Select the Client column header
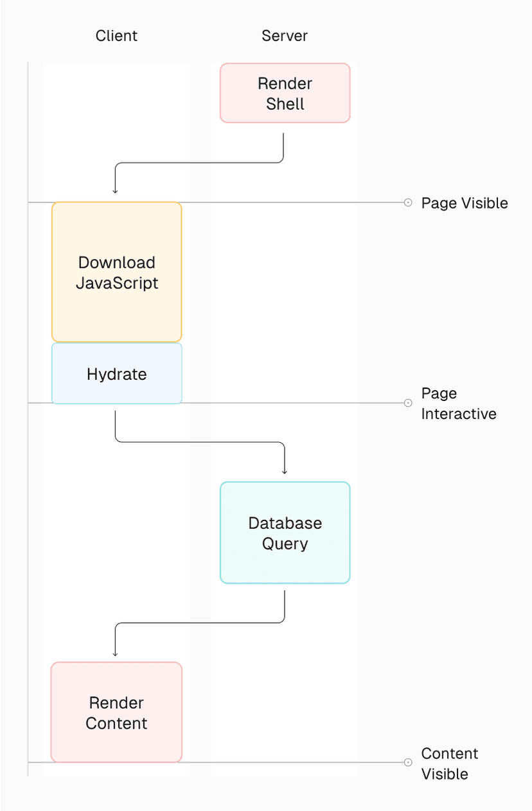Image resolution: width=532 pixels, height=811 pixels. pos(116,36)
